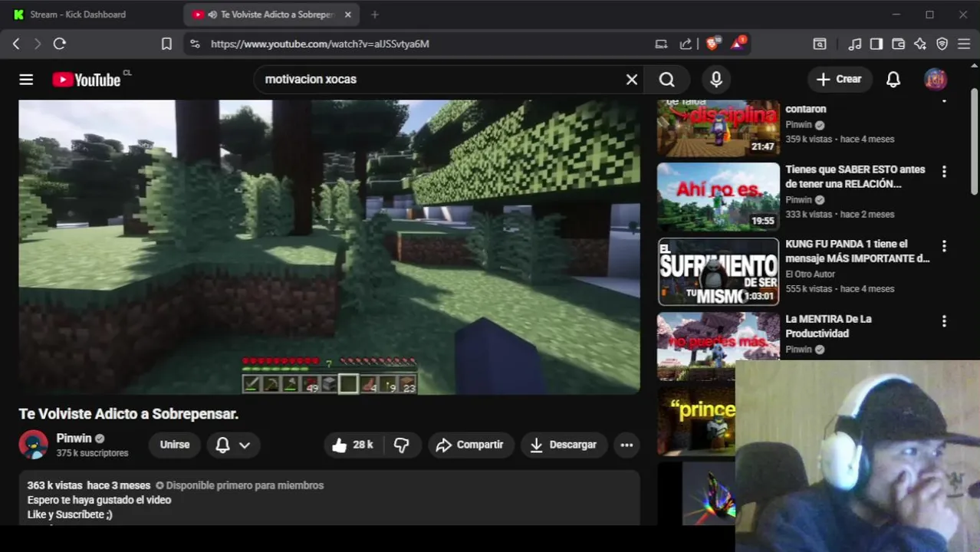Open Tienes que SABER ESTO antes video title
The height and width of the screenshot is (552, 980).
pos(855,176)
